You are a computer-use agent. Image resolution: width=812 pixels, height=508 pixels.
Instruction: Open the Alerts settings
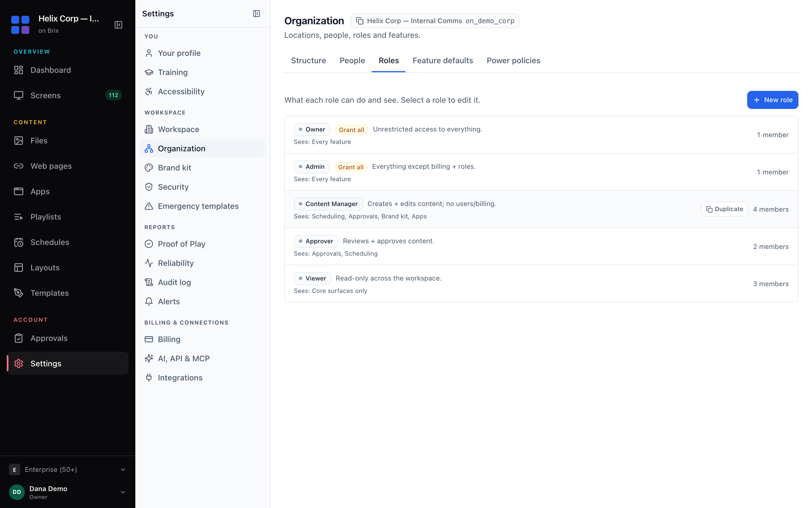(203, 301)
